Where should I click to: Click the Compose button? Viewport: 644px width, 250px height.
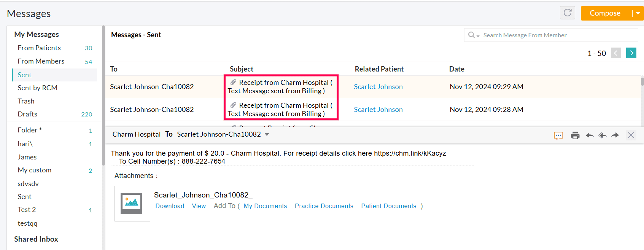[x=605, y=13]
